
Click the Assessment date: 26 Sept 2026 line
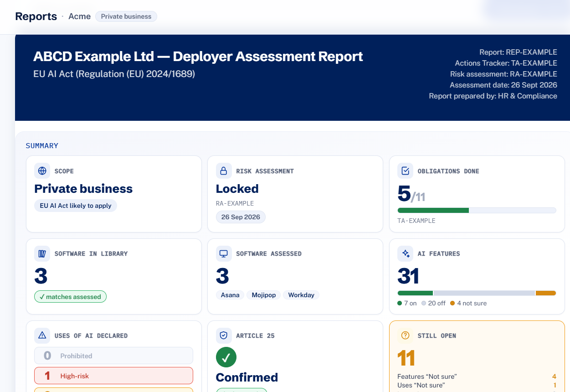(503, 85)
